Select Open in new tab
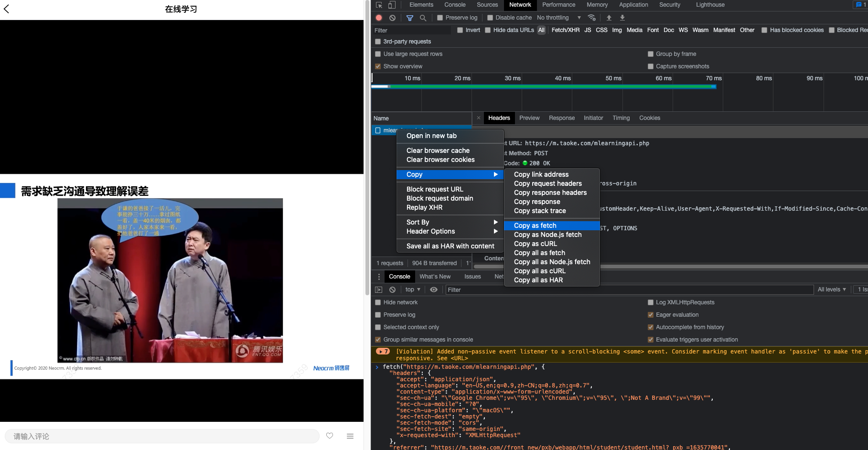868x450 pixels. [x=450, y=136]
